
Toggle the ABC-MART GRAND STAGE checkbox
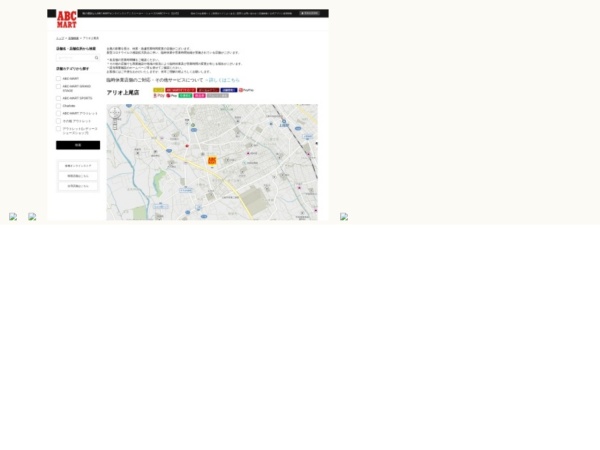point(58,87)
